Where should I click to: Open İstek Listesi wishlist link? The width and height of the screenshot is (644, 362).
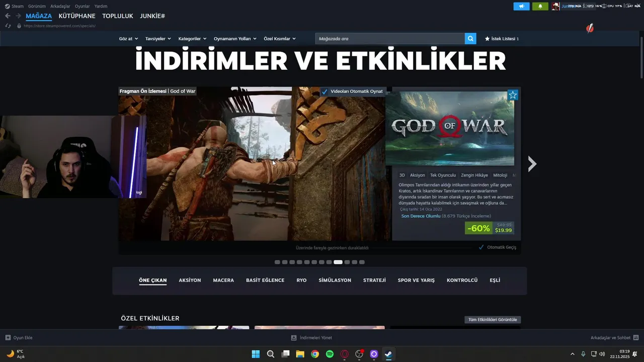502,39
